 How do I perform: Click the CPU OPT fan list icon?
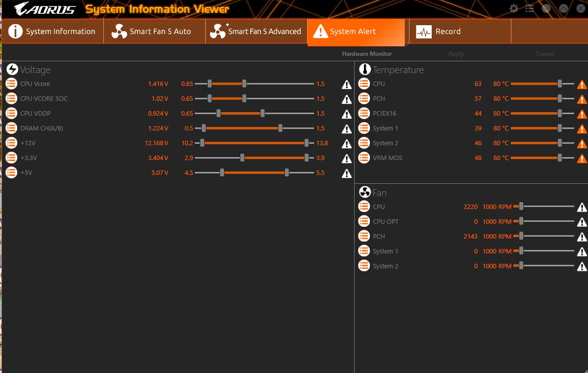(x=364, y=221)
